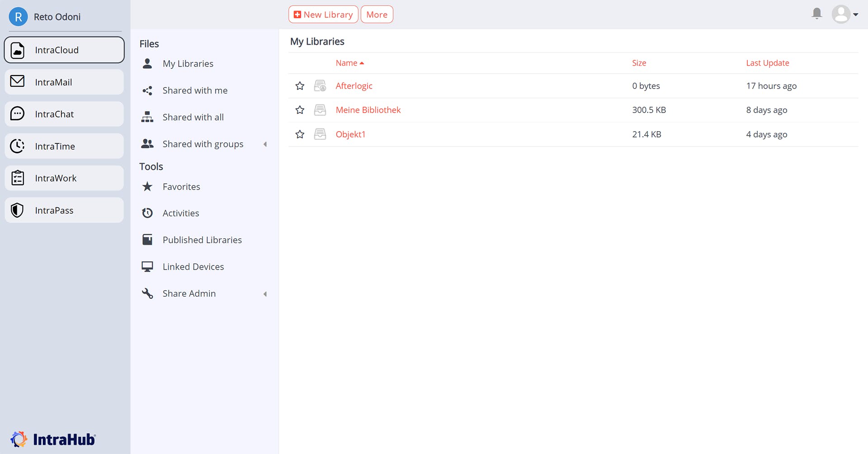This screenshot has width=868, height=454.
Task: Toggle favorite star for Objekt1
Action: [x=300, y=134]
